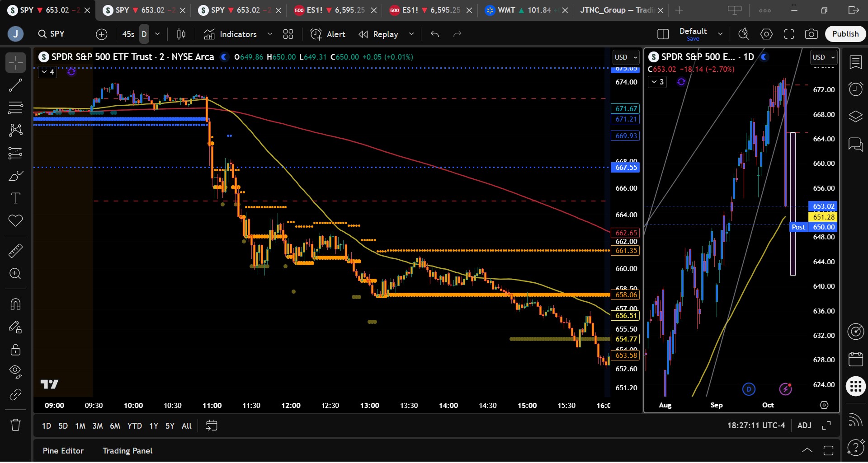Open the chats panel
The width and height of the screenshot is (868, 463).
click(x=856, y=145)
